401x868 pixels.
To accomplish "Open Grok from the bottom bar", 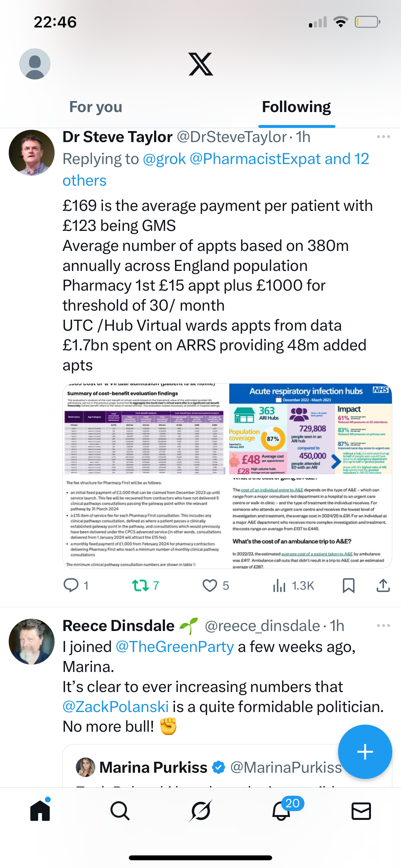I will [x=200, y=811].
